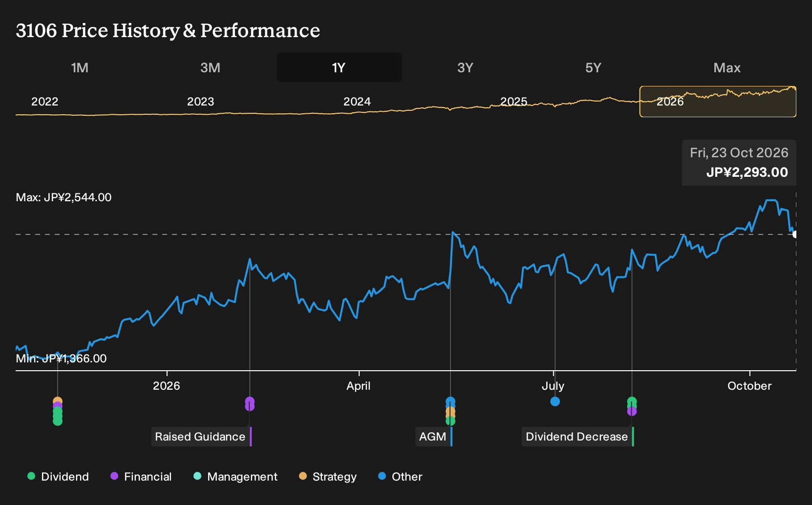Switch to the 3M time range tab

[x=210, y=67]
